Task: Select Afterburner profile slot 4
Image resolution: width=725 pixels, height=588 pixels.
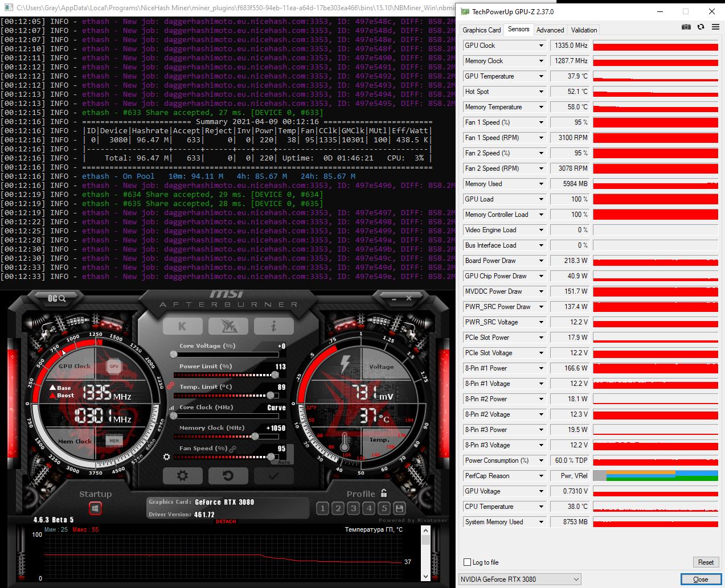Action: [368, 508]
